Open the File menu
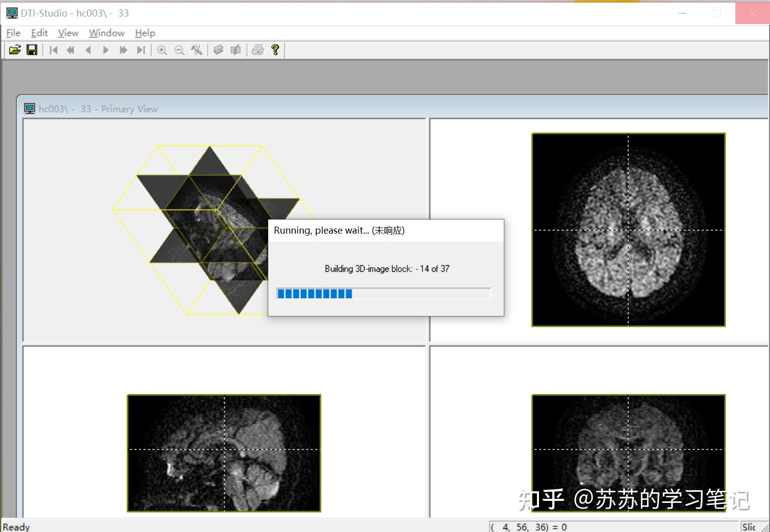 [13, 33]
